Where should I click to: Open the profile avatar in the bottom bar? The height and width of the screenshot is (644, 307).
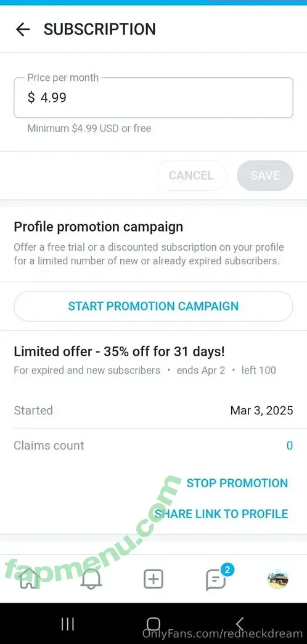pyautogui.click(x=278, y=580)
